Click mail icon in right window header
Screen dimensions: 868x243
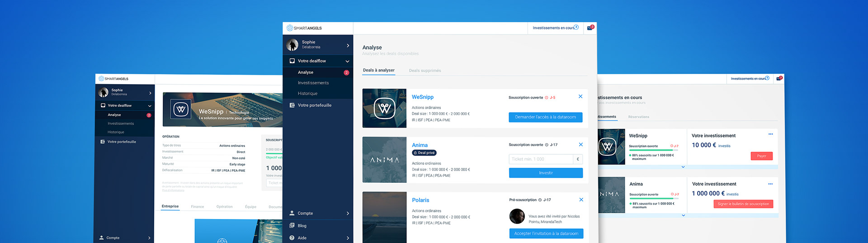point(778,78)
